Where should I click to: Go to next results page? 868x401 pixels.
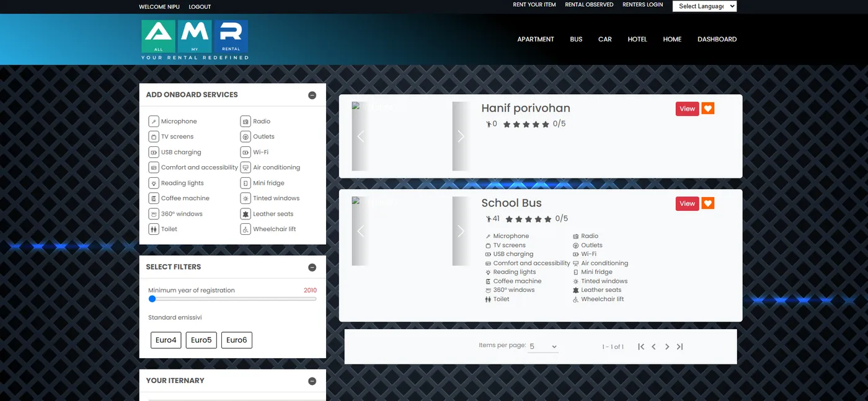pyautogui.click(x=667, y=346)
